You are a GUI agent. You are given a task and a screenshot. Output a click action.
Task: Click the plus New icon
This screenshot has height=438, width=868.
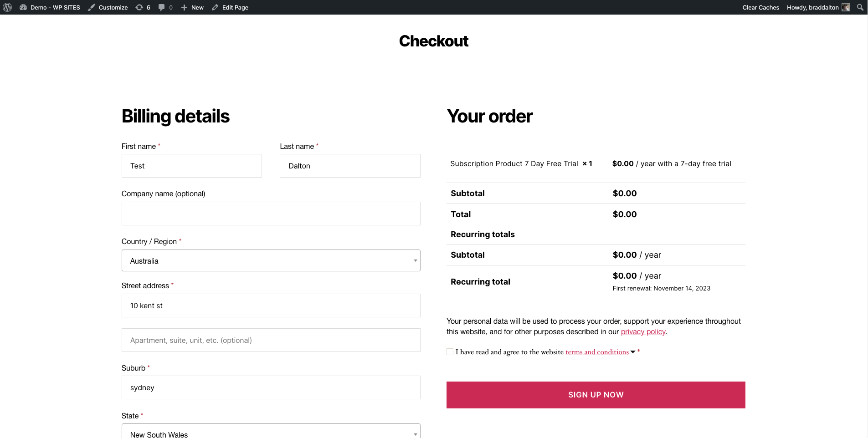pos(184,7)
